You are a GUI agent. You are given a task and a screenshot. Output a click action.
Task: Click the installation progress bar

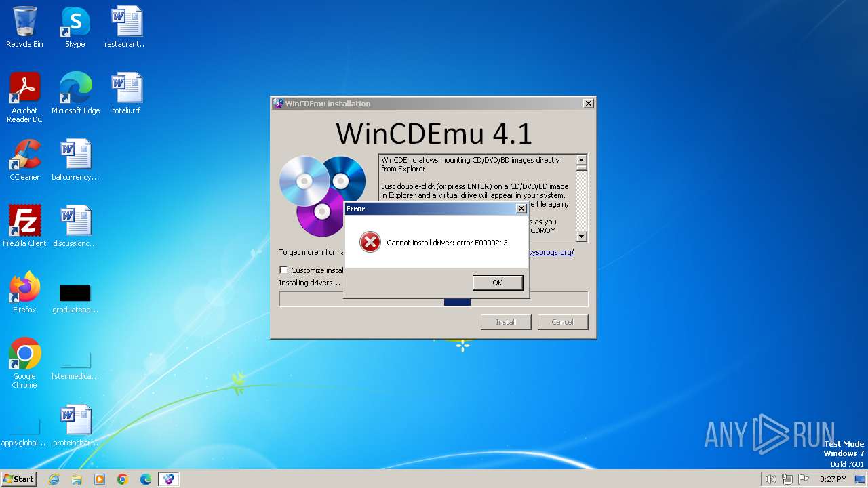click(433, 299)
